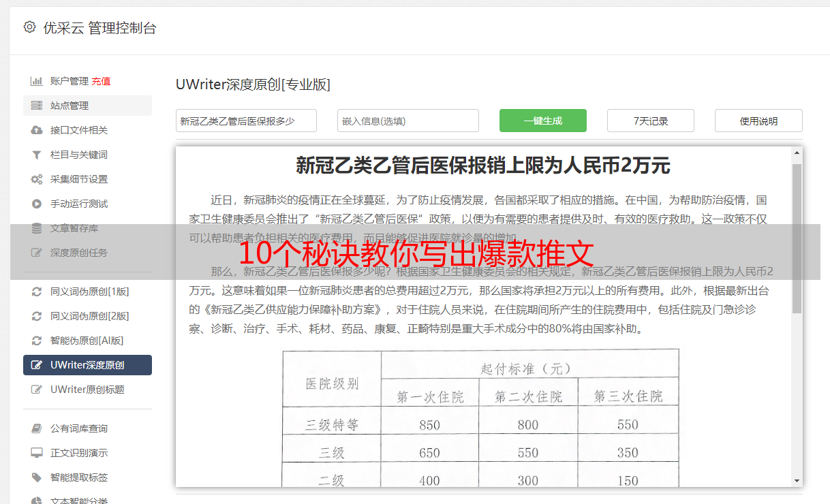Click the article scrollbar up arrow

coord(797,154)
